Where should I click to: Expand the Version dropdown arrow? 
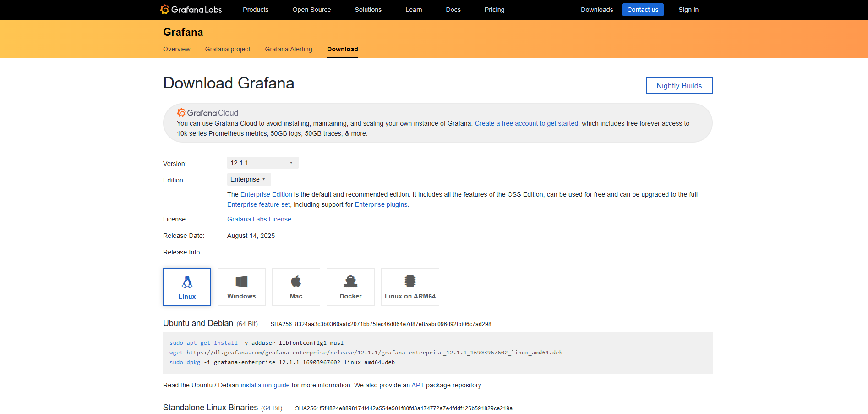click(x=291, y=163)
